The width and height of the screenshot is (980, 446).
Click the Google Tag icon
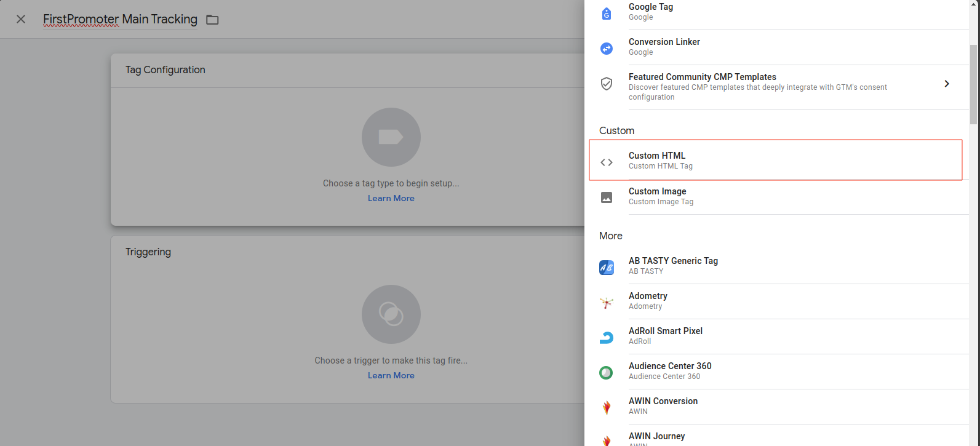pos(607,13)
